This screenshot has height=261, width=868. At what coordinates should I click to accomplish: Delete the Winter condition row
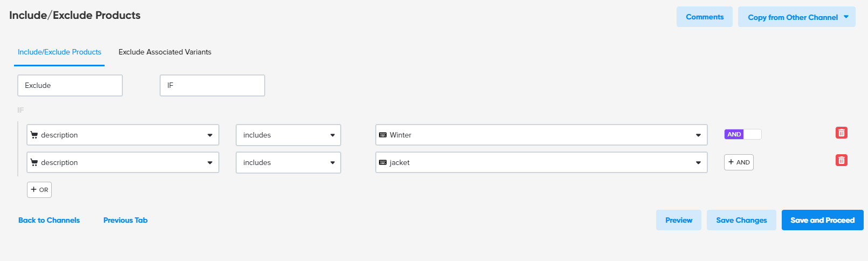pyautogui.click(x=841, y=133)
